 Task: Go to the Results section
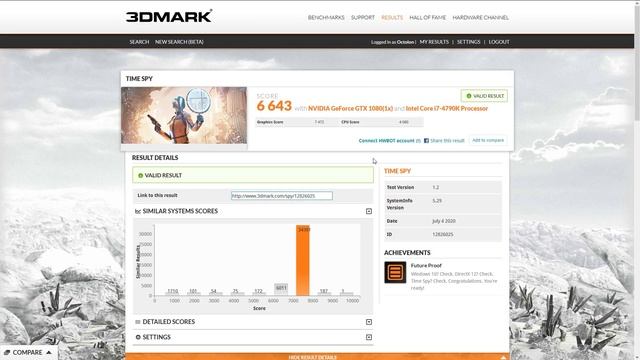tap(392, 18)
